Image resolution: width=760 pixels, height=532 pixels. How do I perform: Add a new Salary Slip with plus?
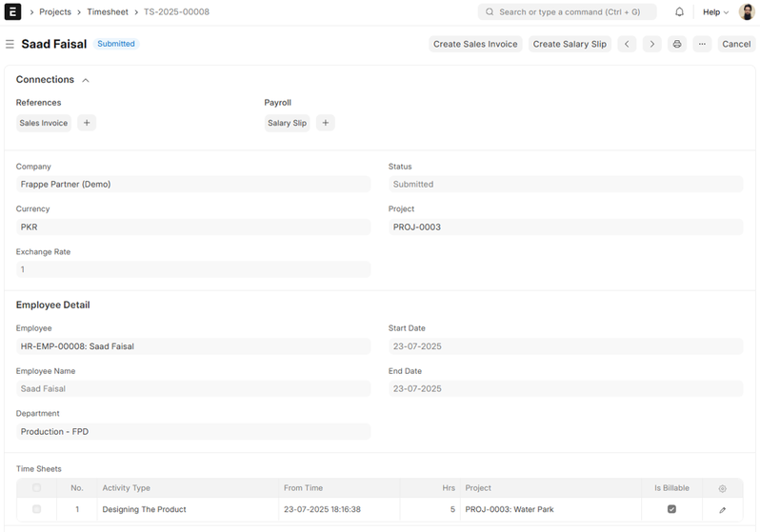click(325, 123)
